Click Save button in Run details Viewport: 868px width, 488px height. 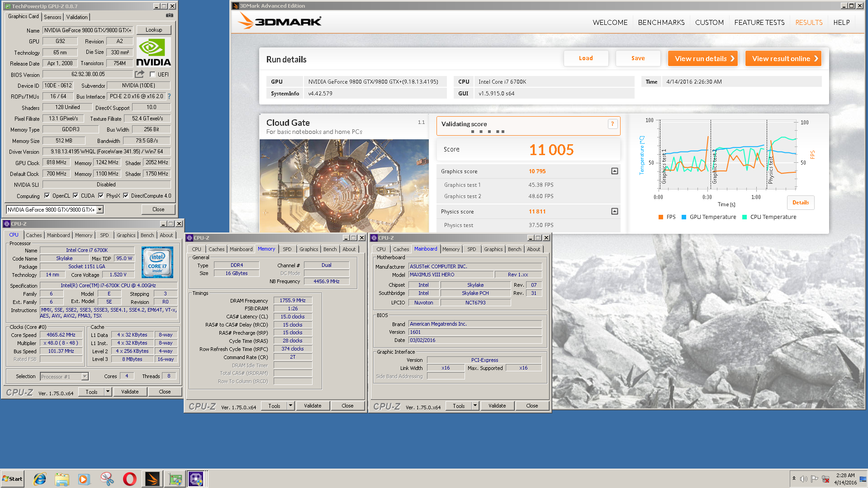coord(638,58)
